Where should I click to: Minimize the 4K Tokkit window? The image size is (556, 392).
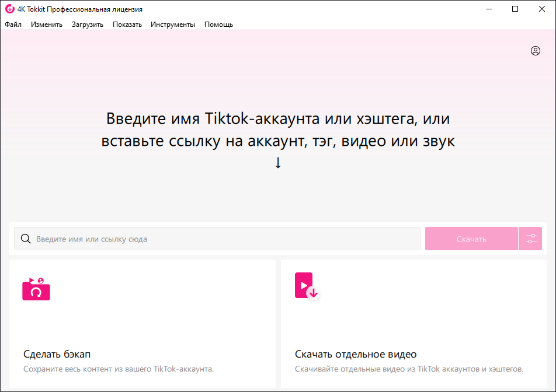(488, 9)
